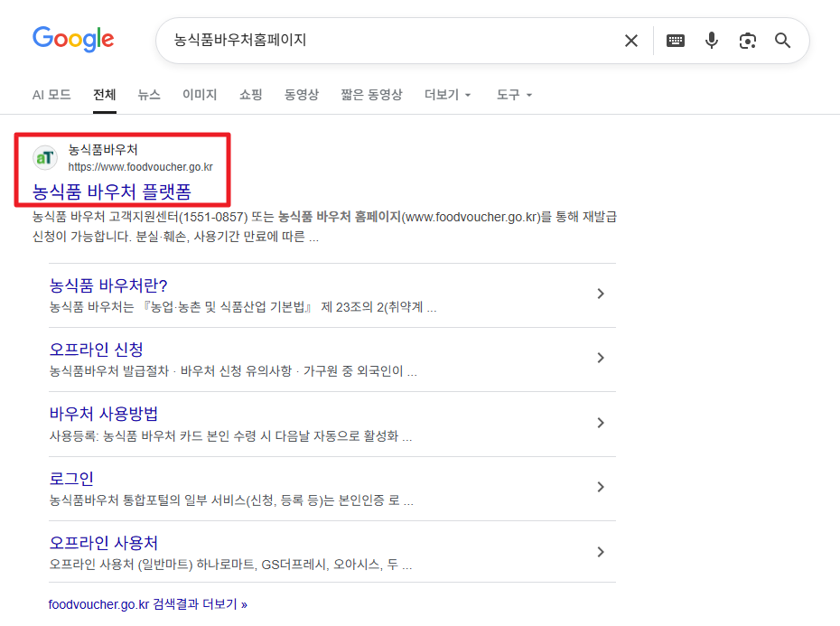Screen dimensions: 840x626
Task: Click the aT favicon of 농식품바우처
Action: pyautogui.click(x=45, y=157)
